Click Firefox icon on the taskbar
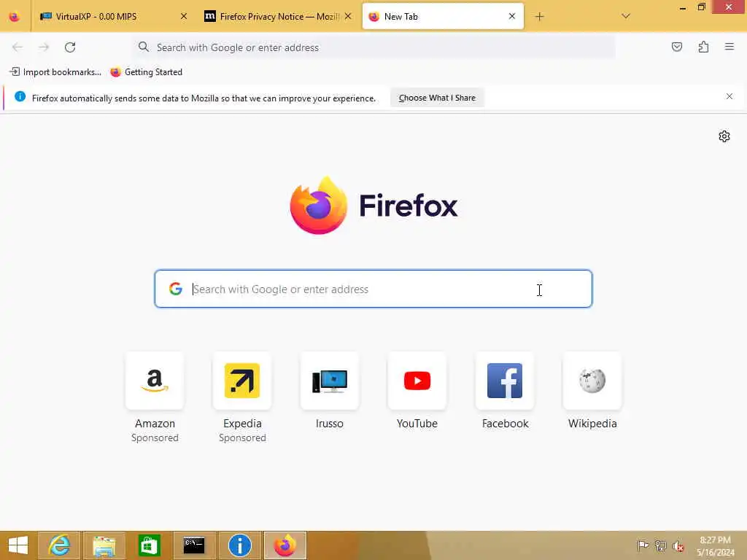The width and height of the screenshot is (747, 560). pos(285,545)
